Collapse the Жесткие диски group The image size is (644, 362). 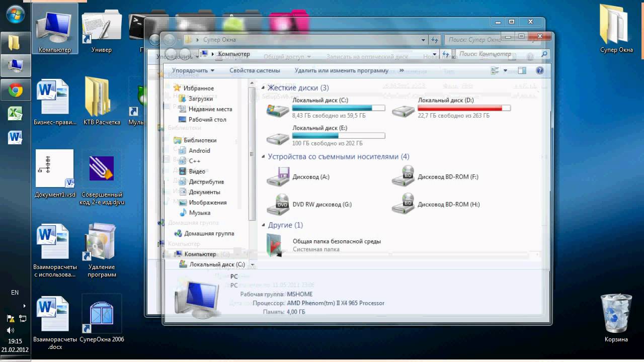tap(263, 87)
